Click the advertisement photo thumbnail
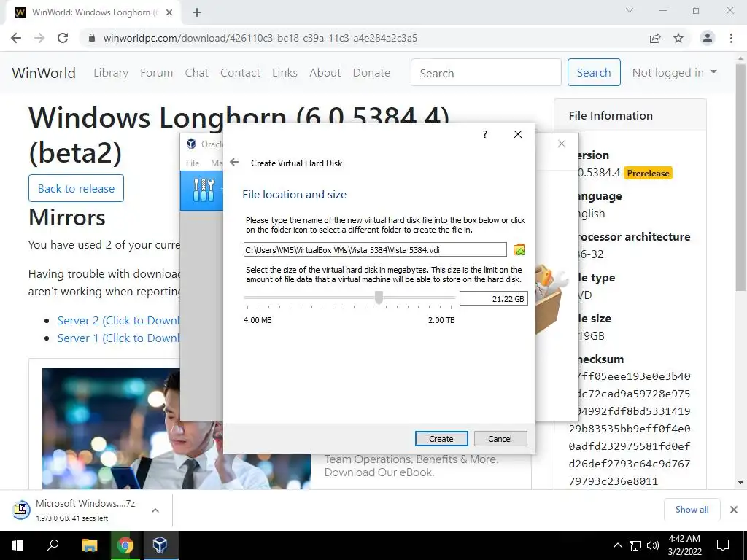Screen dimensions: 747x560 click(x=177, y=429)
